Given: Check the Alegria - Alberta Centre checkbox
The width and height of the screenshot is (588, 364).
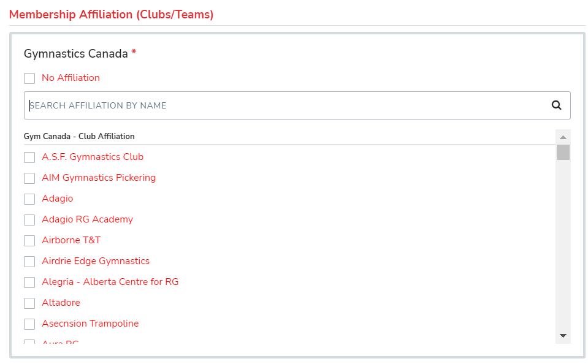Looking at the screenshot, I should 29,282.
